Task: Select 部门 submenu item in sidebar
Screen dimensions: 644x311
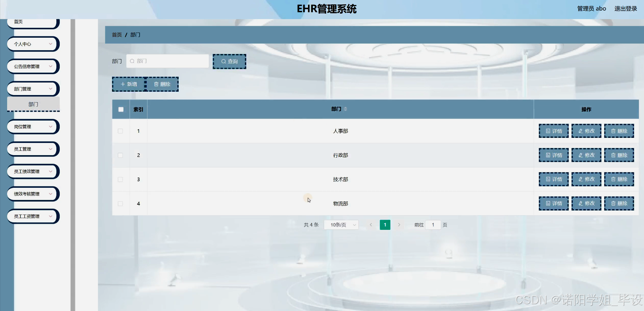Action: (33, 104)
